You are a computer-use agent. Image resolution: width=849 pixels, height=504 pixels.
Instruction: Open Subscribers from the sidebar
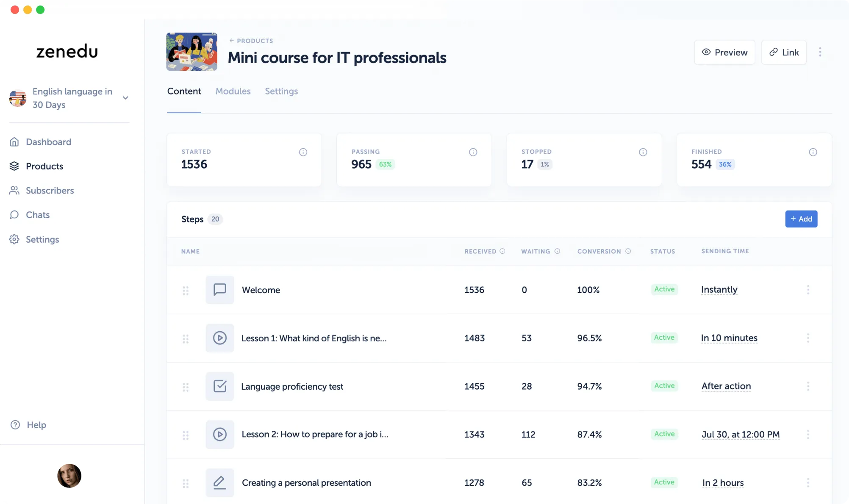coord(50,190)
